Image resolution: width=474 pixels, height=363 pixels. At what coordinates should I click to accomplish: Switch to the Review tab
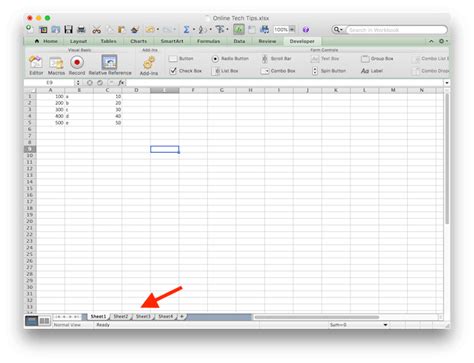point(267,41)
